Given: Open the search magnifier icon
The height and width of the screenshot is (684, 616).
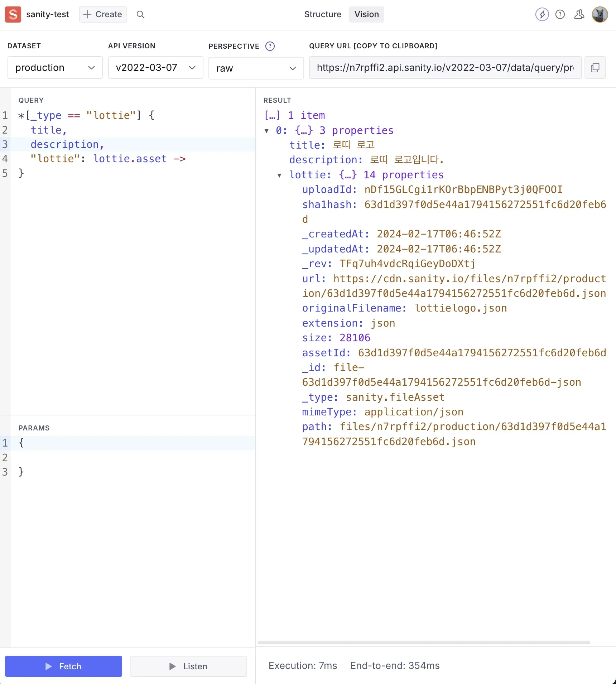Looking at the screenshot, I should [x=140, y=14].
